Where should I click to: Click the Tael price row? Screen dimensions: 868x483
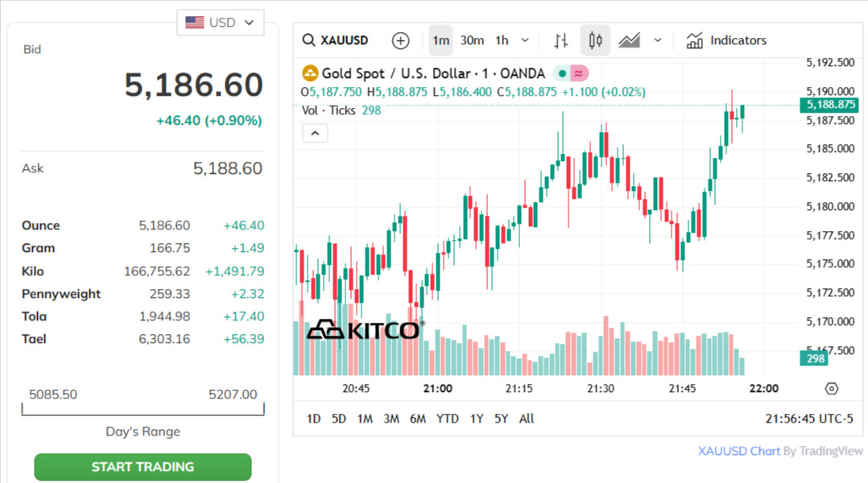143,339
